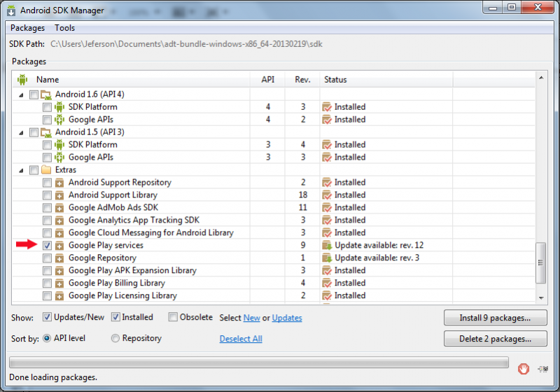Toggle the Installed show checkbox
The width and height of the screenshot is (560, 392).
[115, 316]
